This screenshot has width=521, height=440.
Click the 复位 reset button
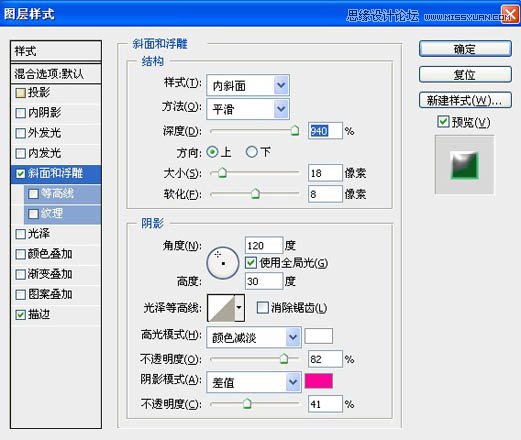[x=465, y=74]
